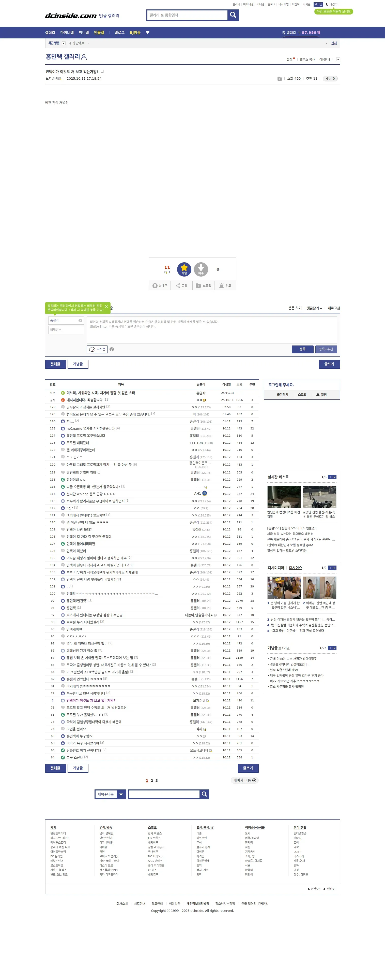Click the comment text input area
385x980 pixels.
pos(212,330)
